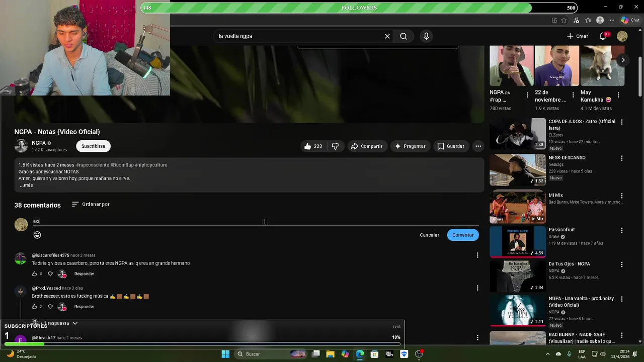The width and height of the screenshot is (644, 362).
Task: Open Windows Start menu
Action: click(225, 354)
